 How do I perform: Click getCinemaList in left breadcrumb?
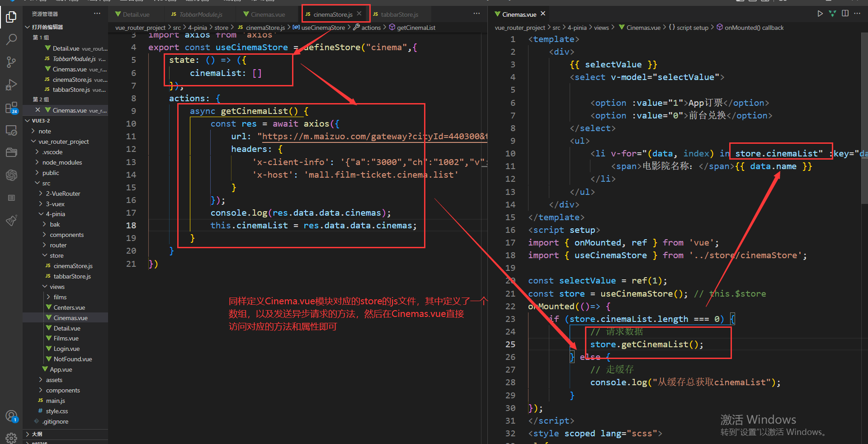(x=416, y=28)
